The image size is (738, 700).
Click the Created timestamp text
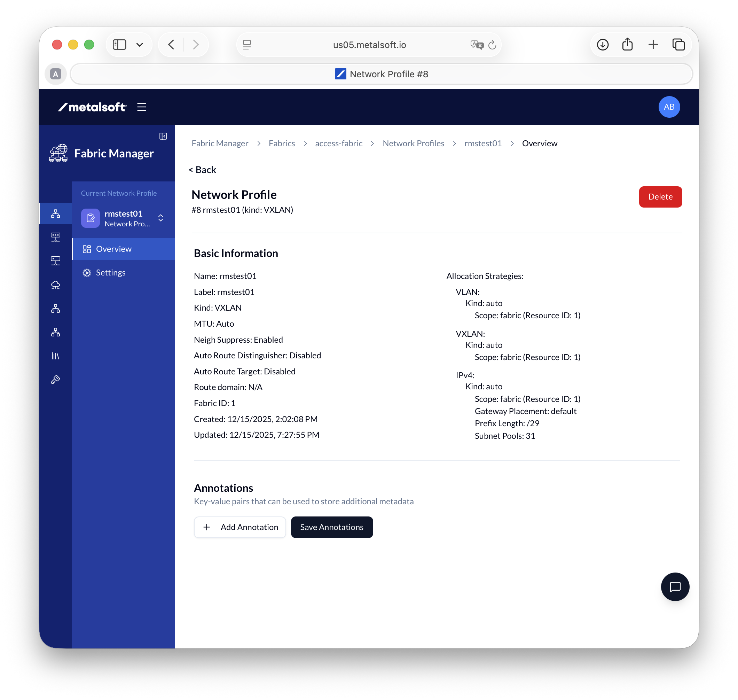(256, 419)
